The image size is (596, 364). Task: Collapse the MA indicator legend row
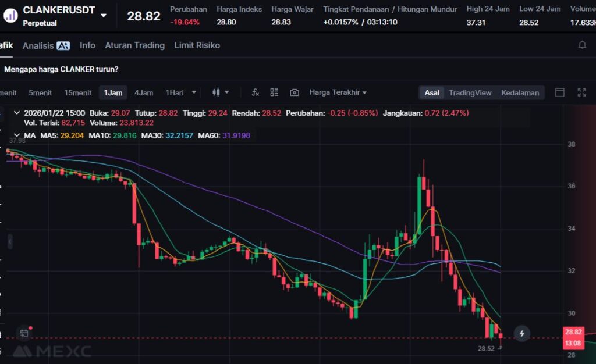[16, 135]
